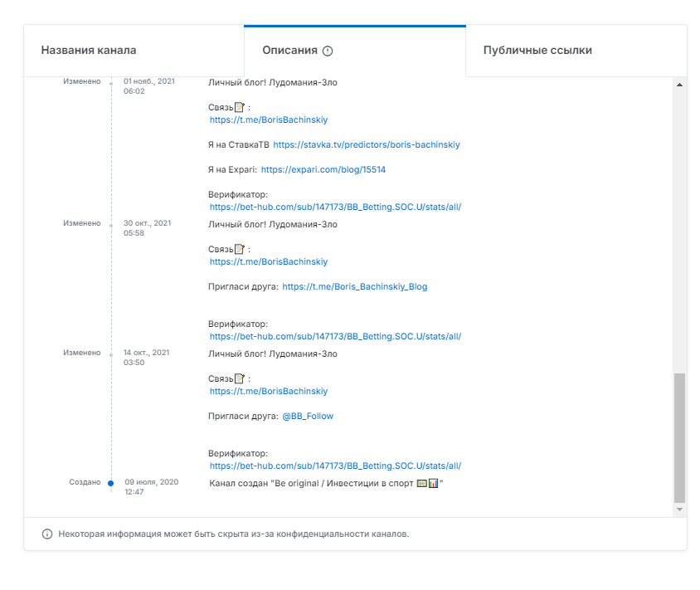This screenshot has width=700, height=590.
Task: Open bet-hub verifier link in 30 окт. entry
Action: [x=335, y=336]
